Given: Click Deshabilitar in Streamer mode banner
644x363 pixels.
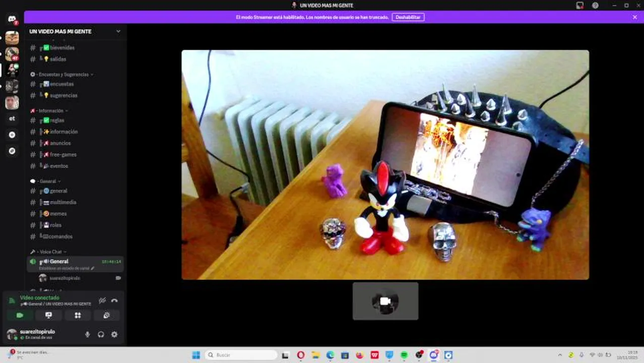Looking at the screenshot, I should point(408,17).
